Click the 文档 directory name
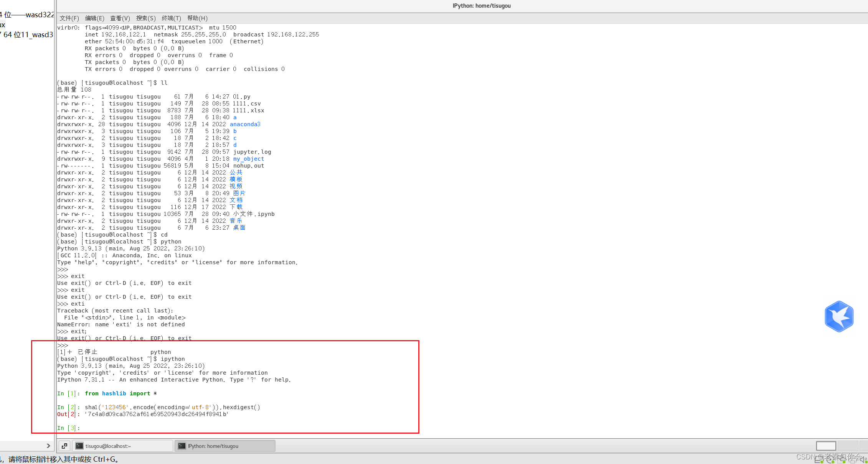 (x=236, y=200)
